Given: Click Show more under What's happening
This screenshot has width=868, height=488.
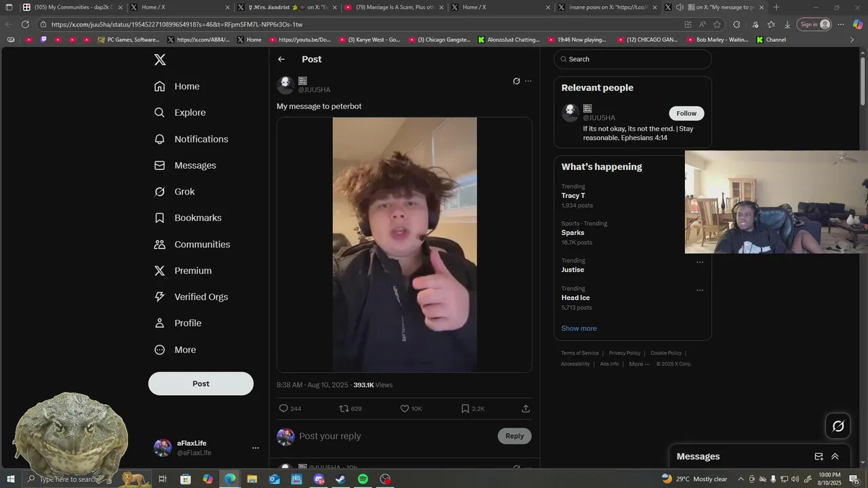Looking at the screenshot, I should (578, 328).
